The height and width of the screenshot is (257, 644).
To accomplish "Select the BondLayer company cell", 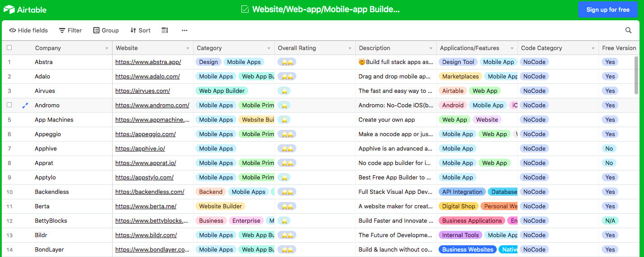I will click(x=72, y=250).
